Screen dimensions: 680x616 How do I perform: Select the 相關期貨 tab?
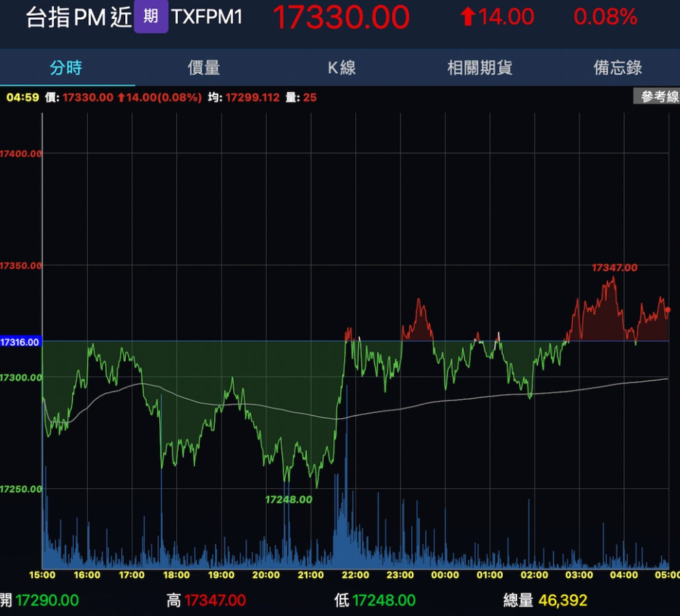click(x=480, y=68)
